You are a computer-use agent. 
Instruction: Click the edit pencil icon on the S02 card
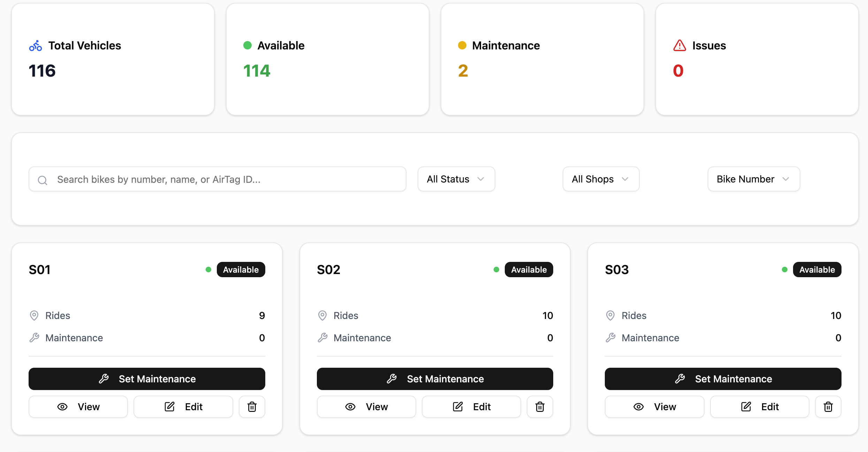pos(458,406)
